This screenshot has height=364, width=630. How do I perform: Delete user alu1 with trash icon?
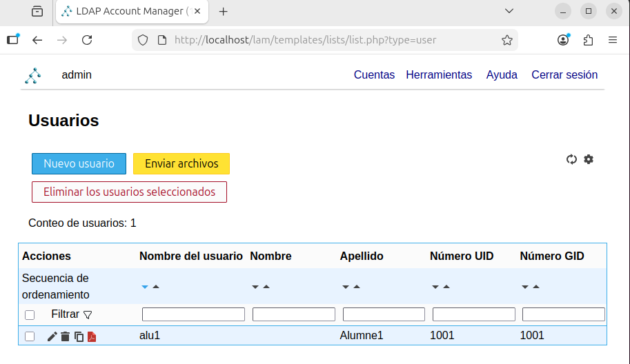pyautogui.click(x=65, y=336)
